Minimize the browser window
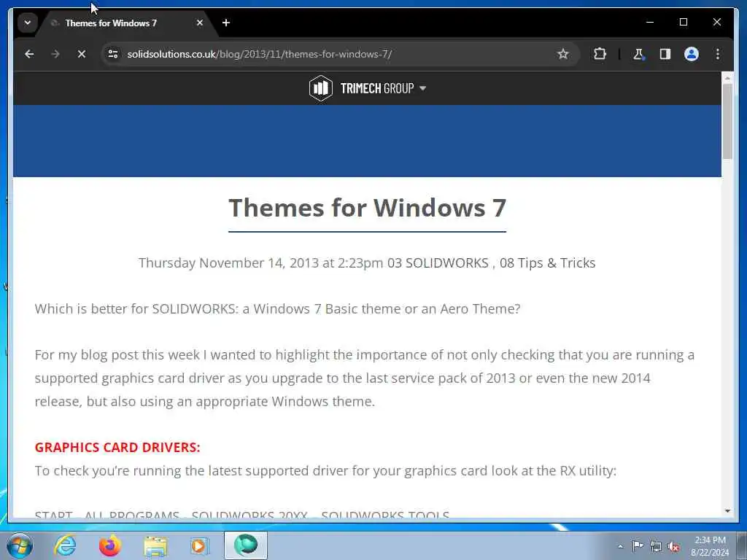This screenshot has width=747, height=560. [650, 22]
